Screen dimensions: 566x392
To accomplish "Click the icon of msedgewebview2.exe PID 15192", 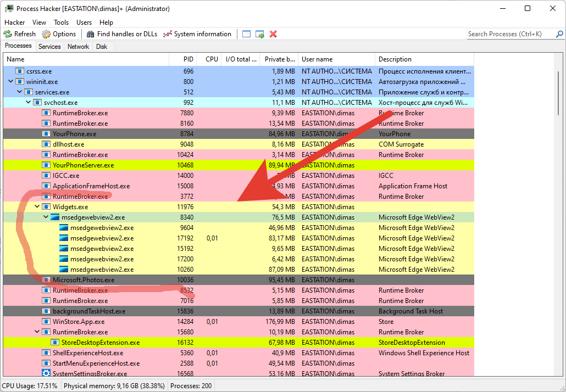I will [64, 249].
